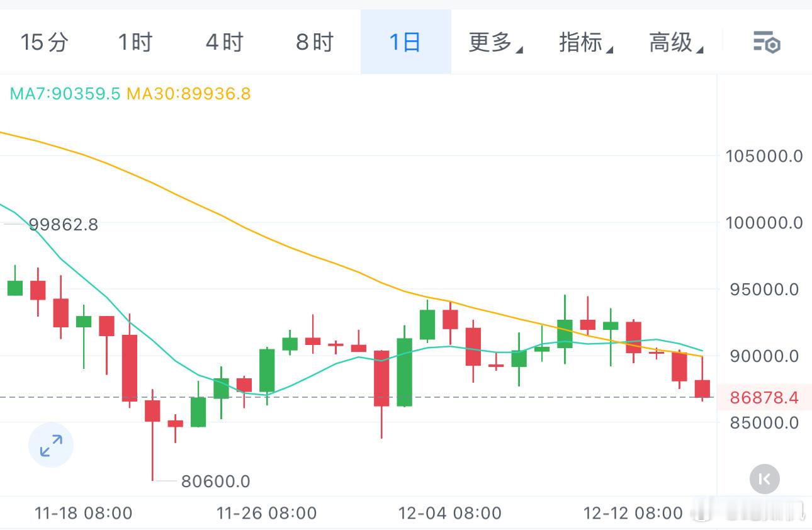
Task: Click the red 86878.4 current price tag
Action: pyautogui.click(x=765, y=397)
